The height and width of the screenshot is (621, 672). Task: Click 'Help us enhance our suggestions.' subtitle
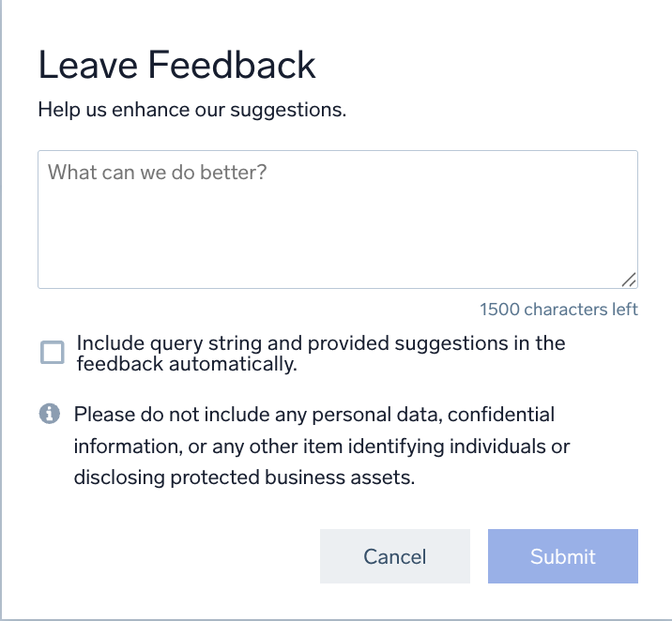click(192, 110)
